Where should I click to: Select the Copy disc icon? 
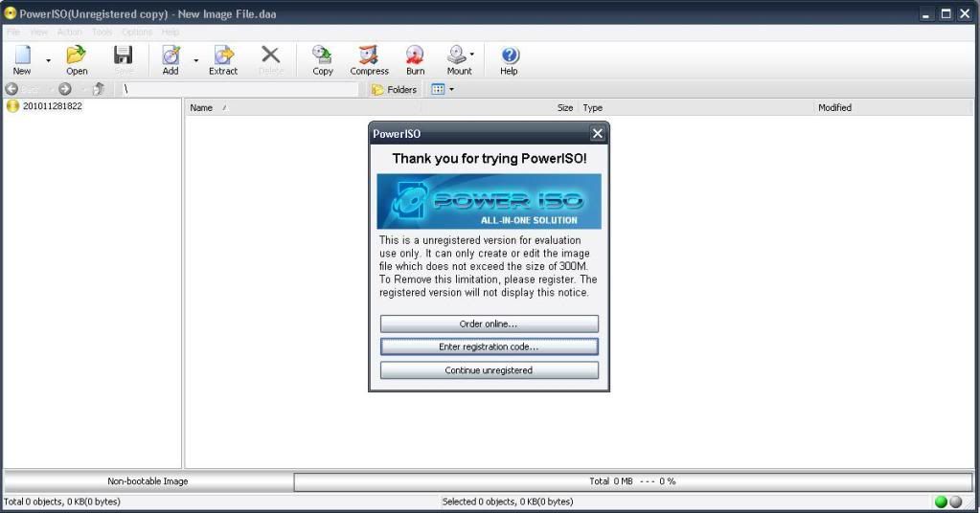point(323,59)
